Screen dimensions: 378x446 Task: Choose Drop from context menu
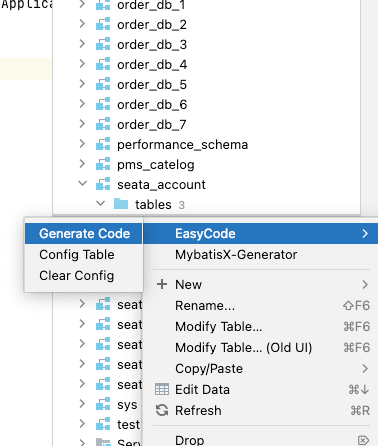pyautogui.click(x=260, y=440)
